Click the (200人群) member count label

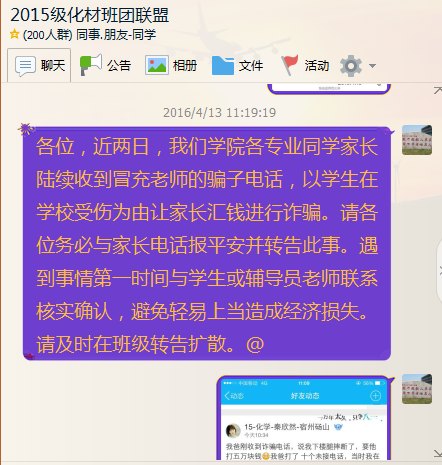click(47, 34)
